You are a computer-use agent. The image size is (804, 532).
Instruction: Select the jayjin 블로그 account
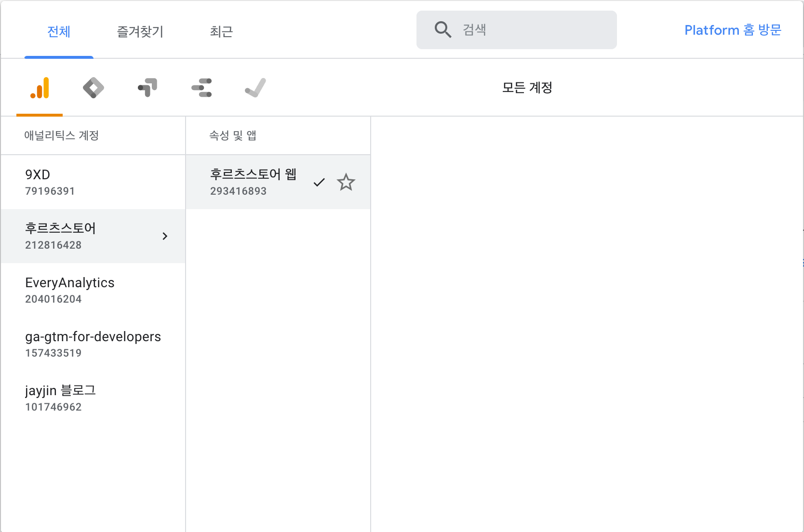pyautogui.click(x=93, y=398)
